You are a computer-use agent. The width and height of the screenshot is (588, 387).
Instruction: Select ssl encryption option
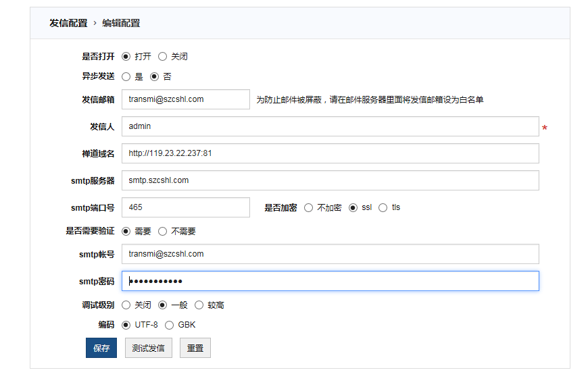353,208
